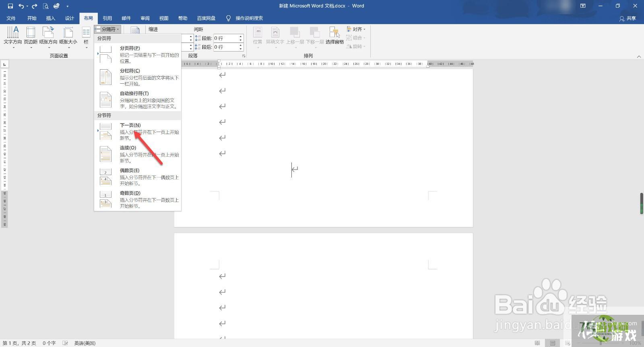Collapse the 分隔符 breaks dropdown

point(107,29)
